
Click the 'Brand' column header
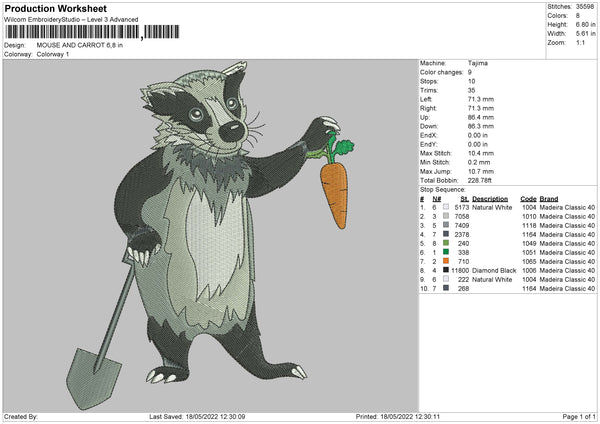click(549, 199)
